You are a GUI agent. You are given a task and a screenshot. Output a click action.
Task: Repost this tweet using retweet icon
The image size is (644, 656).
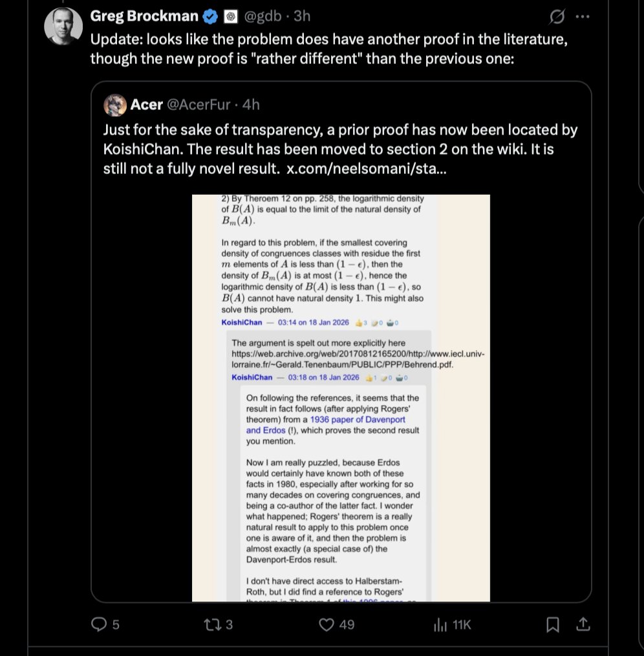click(x=211, y=624)
